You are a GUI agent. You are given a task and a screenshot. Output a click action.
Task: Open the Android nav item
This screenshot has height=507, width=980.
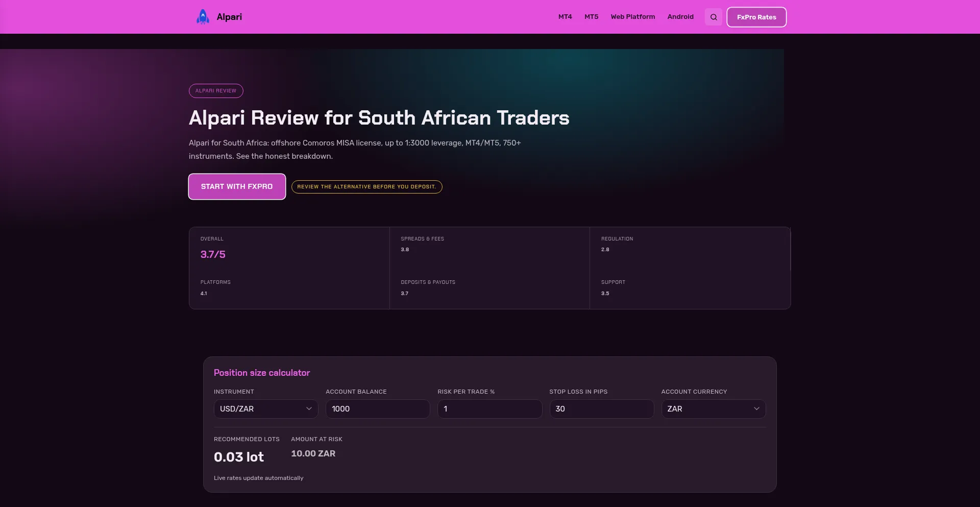coord(680,17)
